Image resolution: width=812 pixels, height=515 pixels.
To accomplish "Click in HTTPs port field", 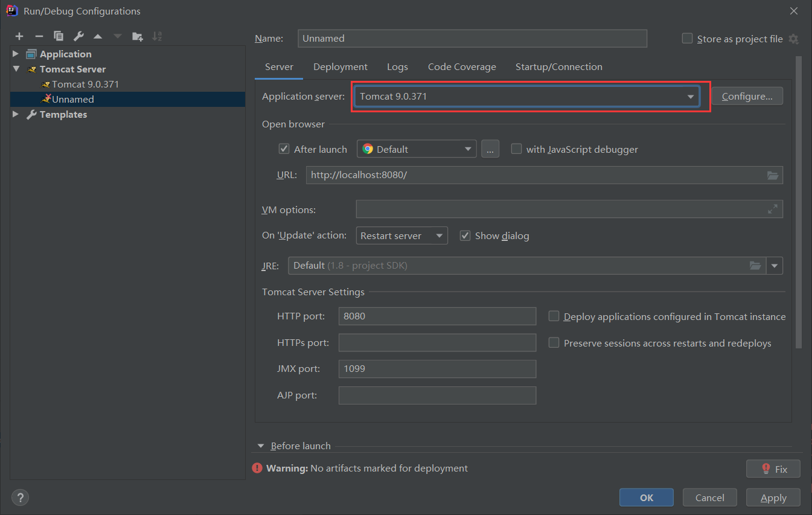I will 437,342.
